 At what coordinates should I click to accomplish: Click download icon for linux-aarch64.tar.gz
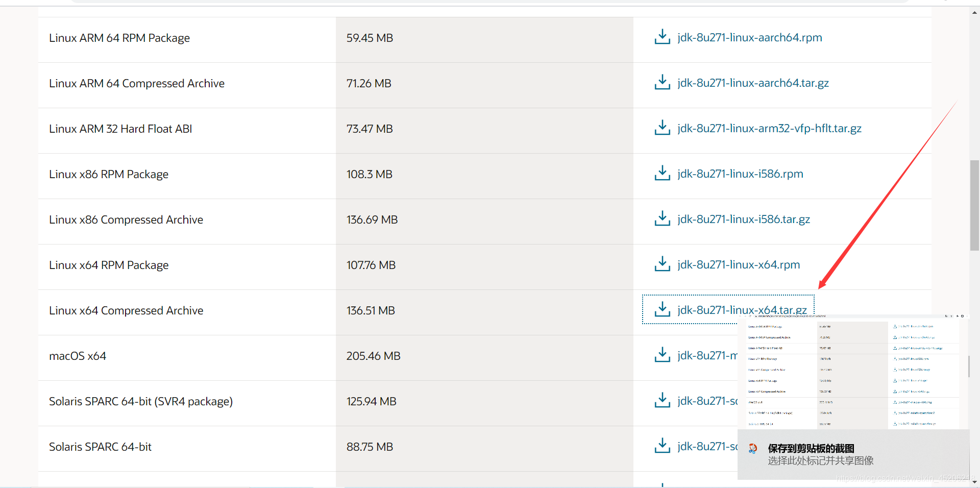[662, 82]
